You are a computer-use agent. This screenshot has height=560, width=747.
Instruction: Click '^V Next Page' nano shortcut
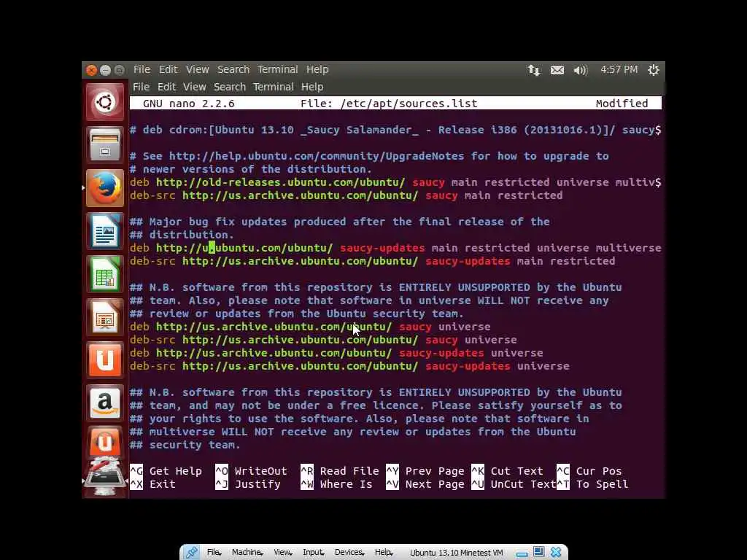425,484
